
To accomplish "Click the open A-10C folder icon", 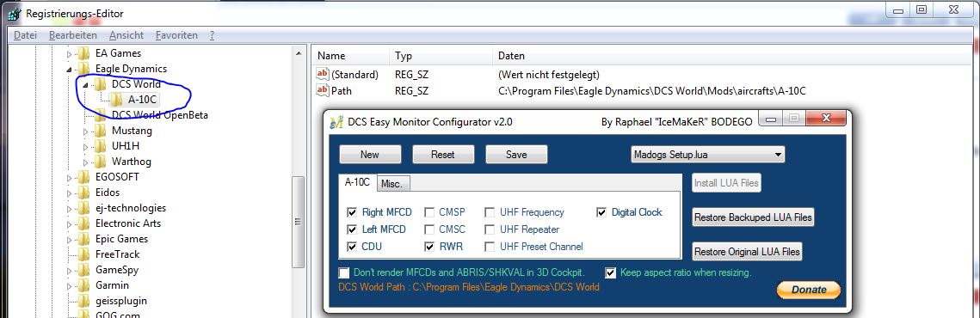I will point(116,100).
